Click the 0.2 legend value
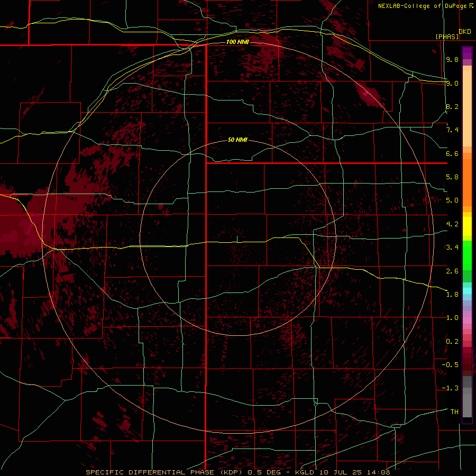Screen dimensions: 476x476 pyautogui.click(x=452, y=342)
